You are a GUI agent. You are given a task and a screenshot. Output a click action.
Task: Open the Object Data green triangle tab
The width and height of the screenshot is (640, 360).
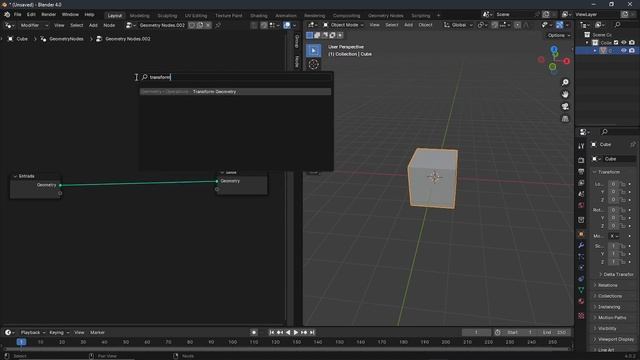pyautogui.click(x=581, y=290)
